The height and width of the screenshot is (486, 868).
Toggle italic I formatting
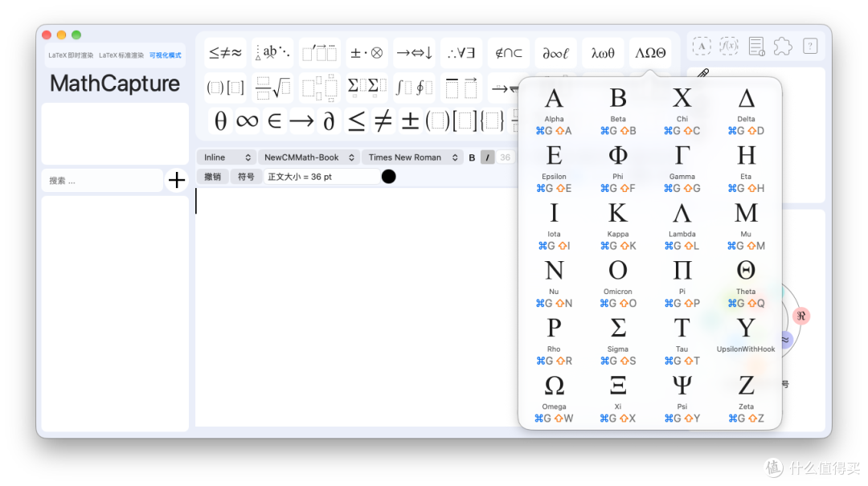(487, 157)
